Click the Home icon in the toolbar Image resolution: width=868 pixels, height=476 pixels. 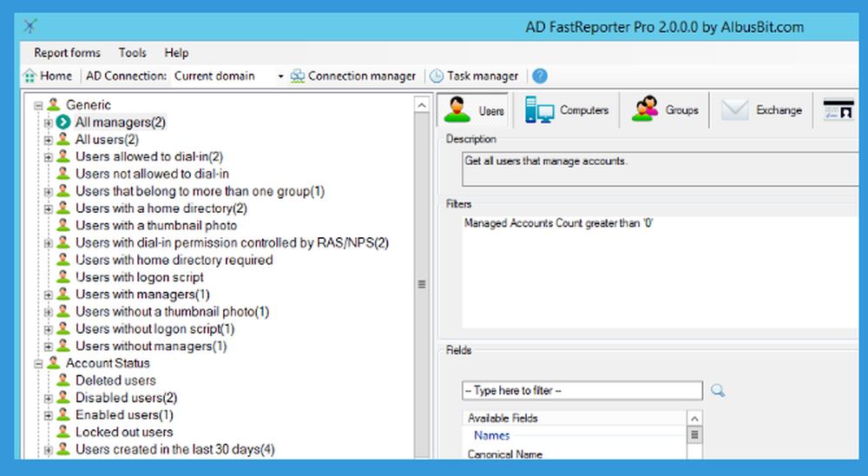[x=30, y=76]
